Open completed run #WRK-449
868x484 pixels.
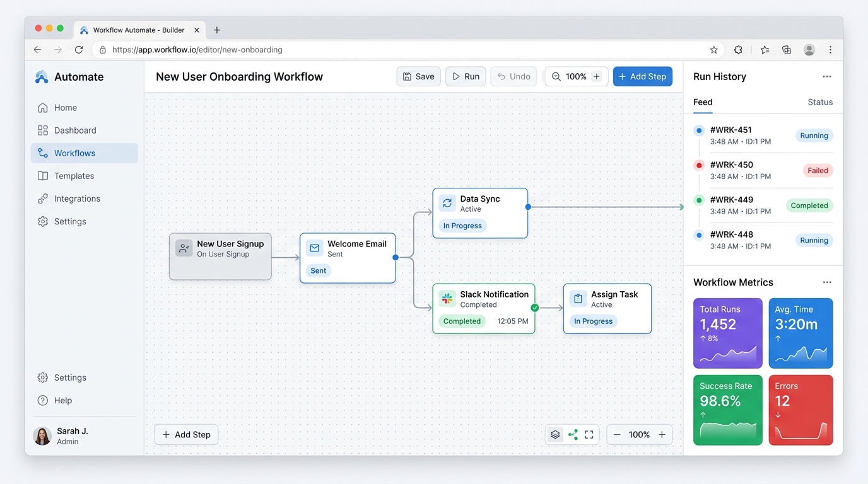(x=763, y=205)
